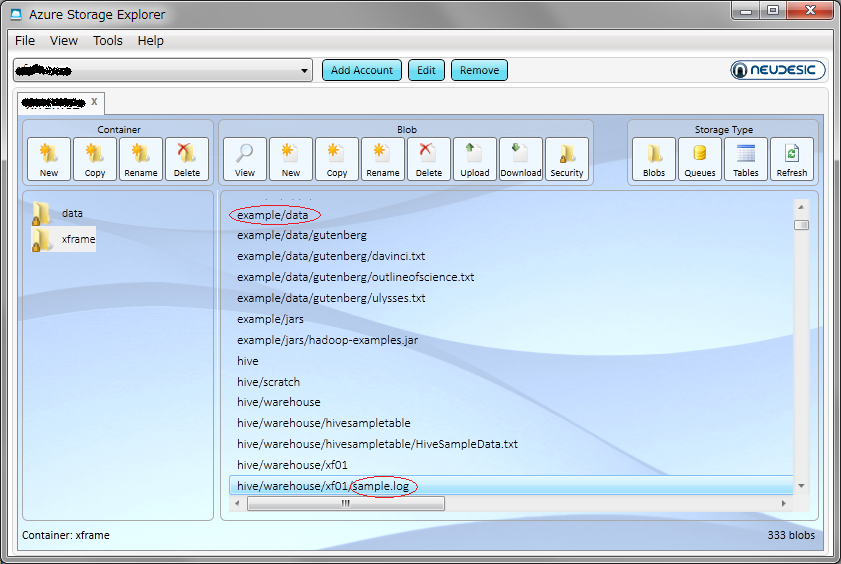
Task: Refresh the storage listing
Action: tap(792, 159)
